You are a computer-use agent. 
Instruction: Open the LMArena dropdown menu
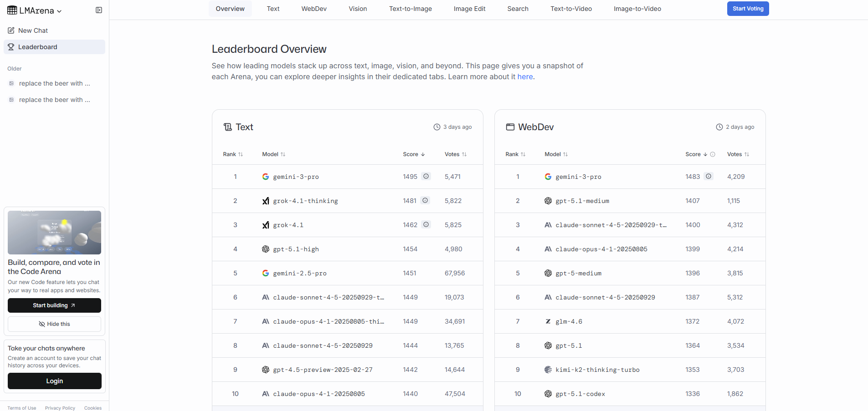click(x=35, y=10)
